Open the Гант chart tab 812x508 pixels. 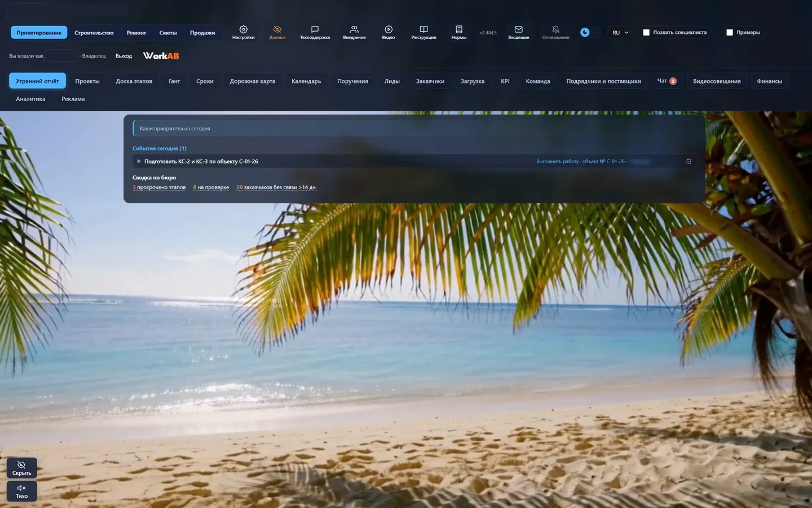click(174, 81)
